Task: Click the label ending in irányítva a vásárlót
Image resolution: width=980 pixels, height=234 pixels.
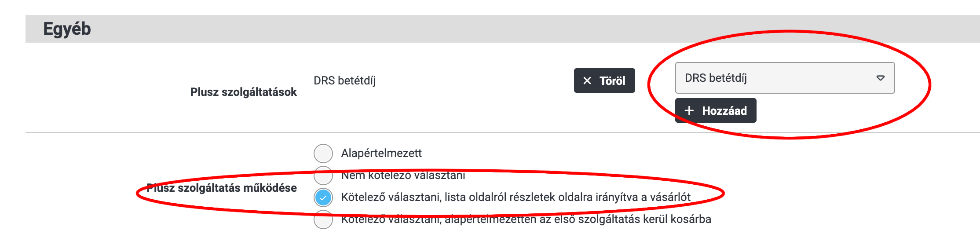Action: click(x=516, y=197)
